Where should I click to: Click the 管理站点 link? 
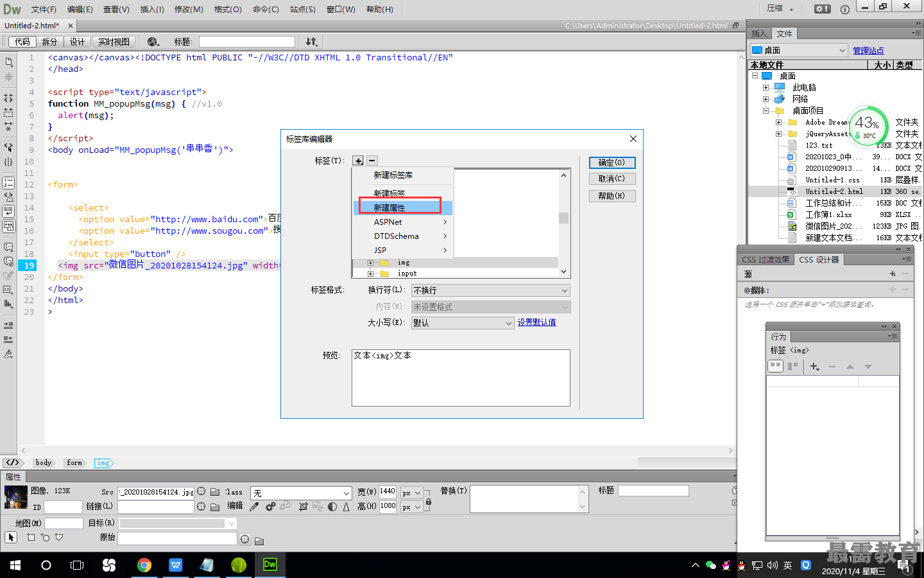click(868, 50)
